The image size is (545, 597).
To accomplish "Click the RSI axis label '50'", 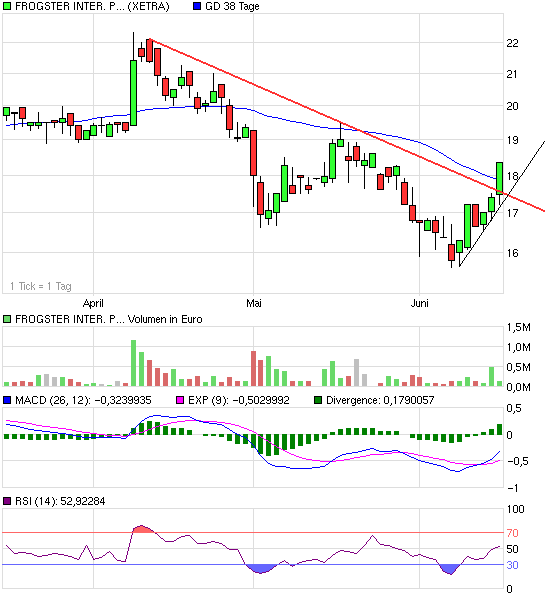I will [513, 549].
